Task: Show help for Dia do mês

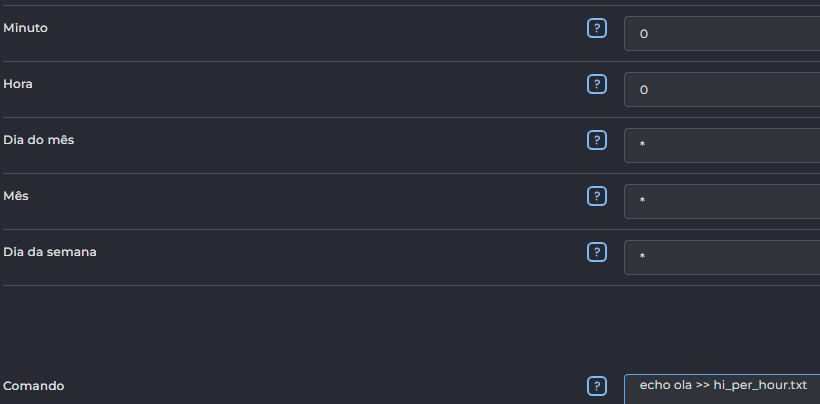Action: 597,140
